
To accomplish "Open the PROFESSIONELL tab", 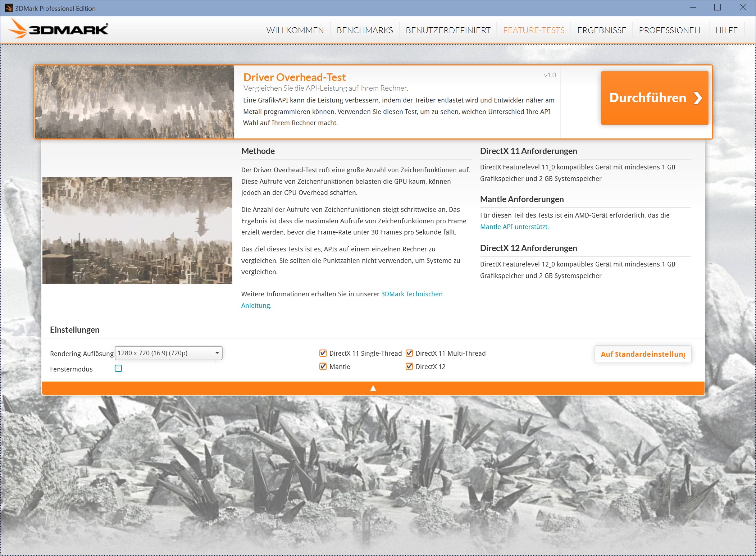I will [670, 30].
